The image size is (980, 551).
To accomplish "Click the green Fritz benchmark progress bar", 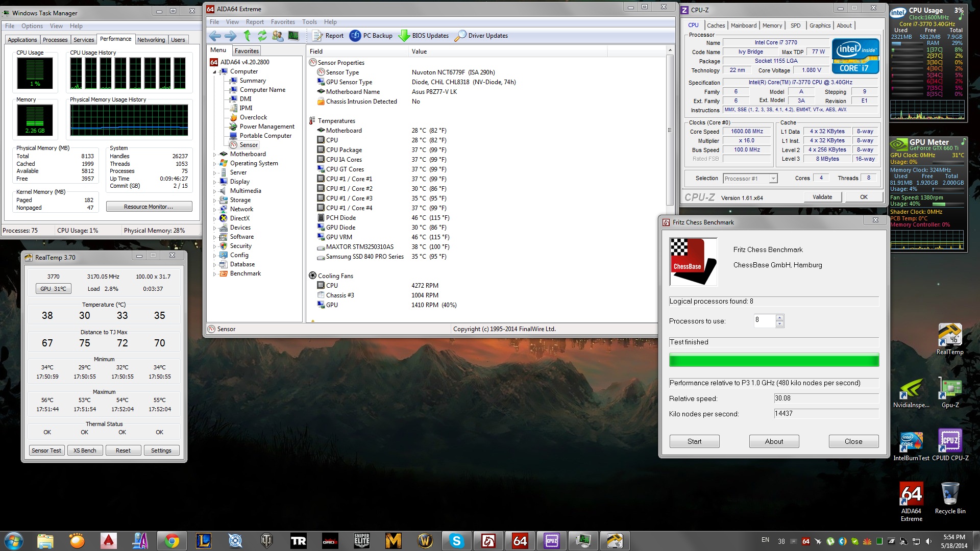I will point(774,361).
